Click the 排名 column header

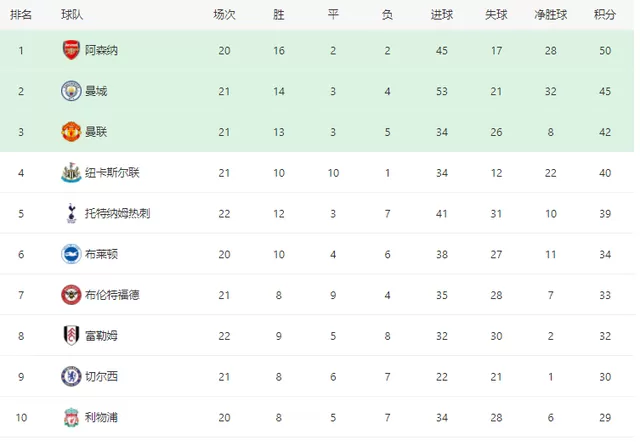coord(21,15)
